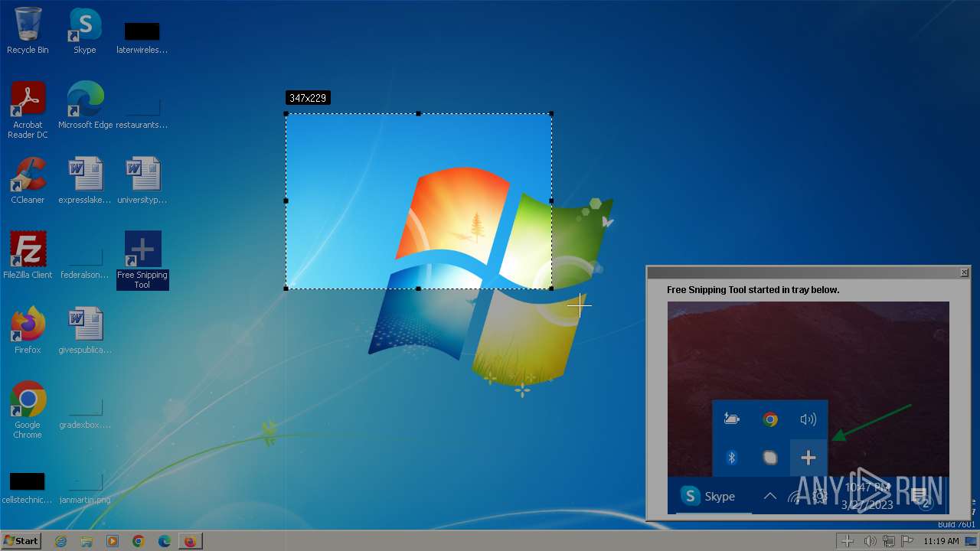Open Action Center flag icon
This screenshot has height=551, width=980.
coord(907,541)
